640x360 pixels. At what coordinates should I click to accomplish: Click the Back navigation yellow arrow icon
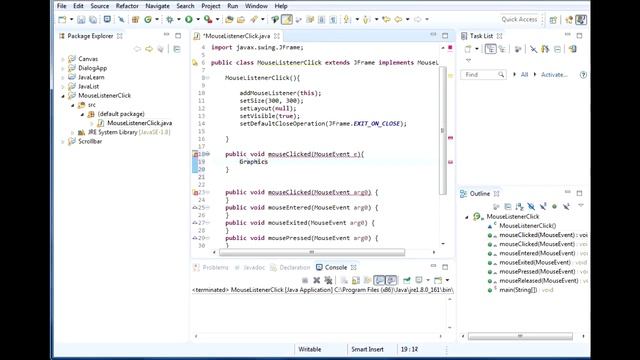pos(398,19)
